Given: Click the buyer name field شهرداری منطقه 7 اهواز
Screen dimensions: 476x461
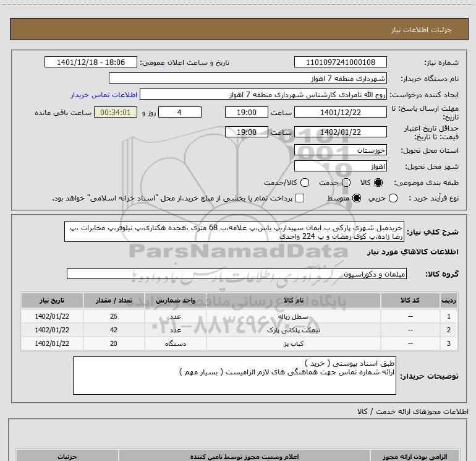Looking at the screenshot, I should (x=248, y=79).
